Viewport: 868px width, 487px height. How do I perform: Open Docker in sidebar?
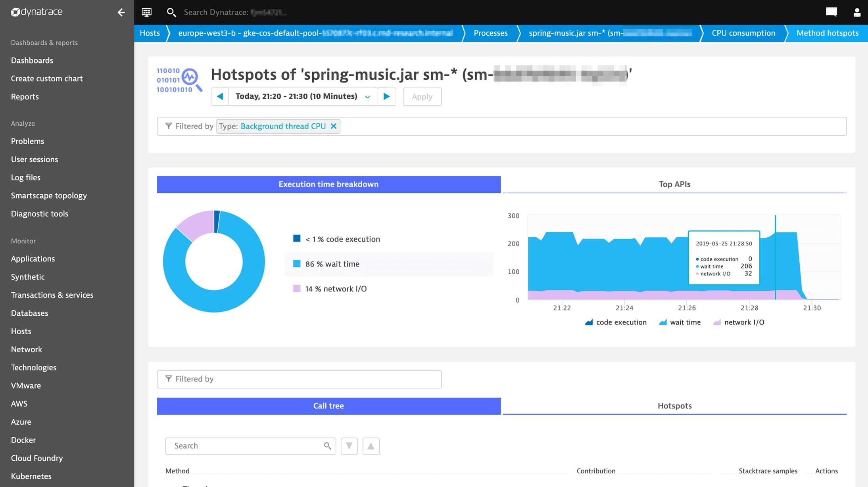(23, 440)
